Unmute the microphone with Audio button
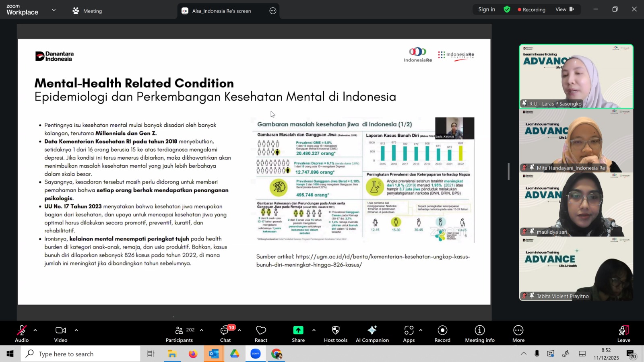The width and height of the screenshot is (644, 362). pyautogui.click(x=22, y=333)
